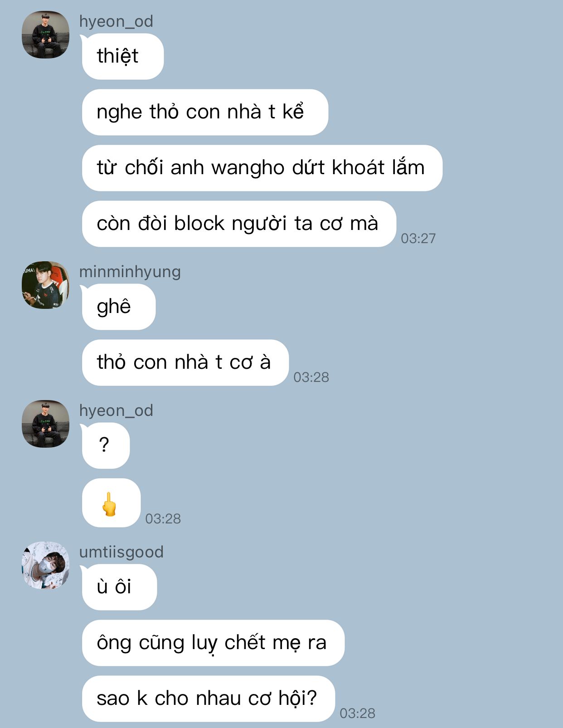Viewport: 563px width, 728px height.
Task: Open hyeon_od's avatar at the top
Action: pyautogui.click(x=45, y=35)
